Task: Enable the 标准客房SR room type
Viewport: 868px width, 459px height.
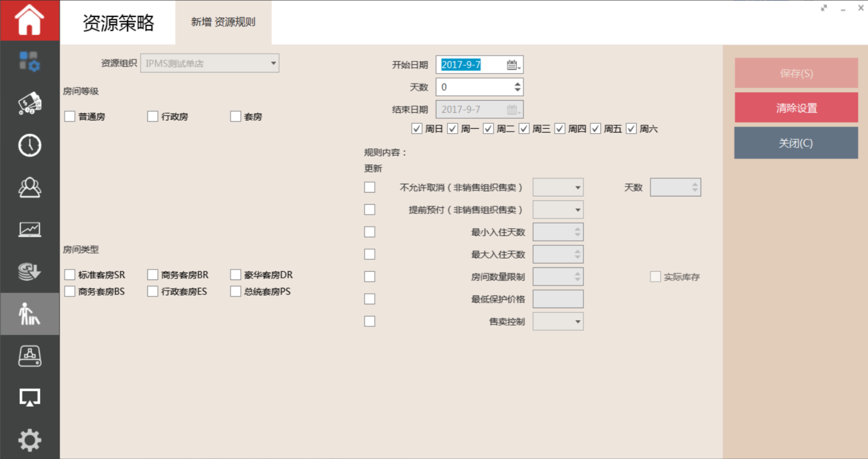Action: pos(70,275)
